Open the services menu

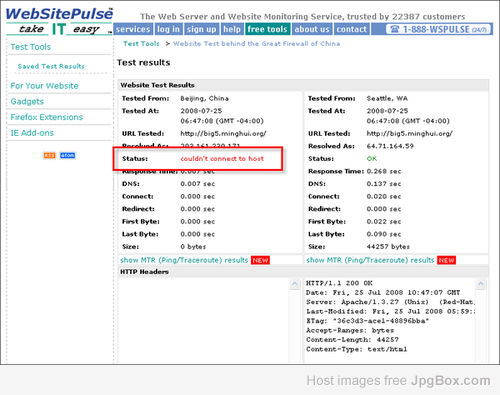(133, 29)
